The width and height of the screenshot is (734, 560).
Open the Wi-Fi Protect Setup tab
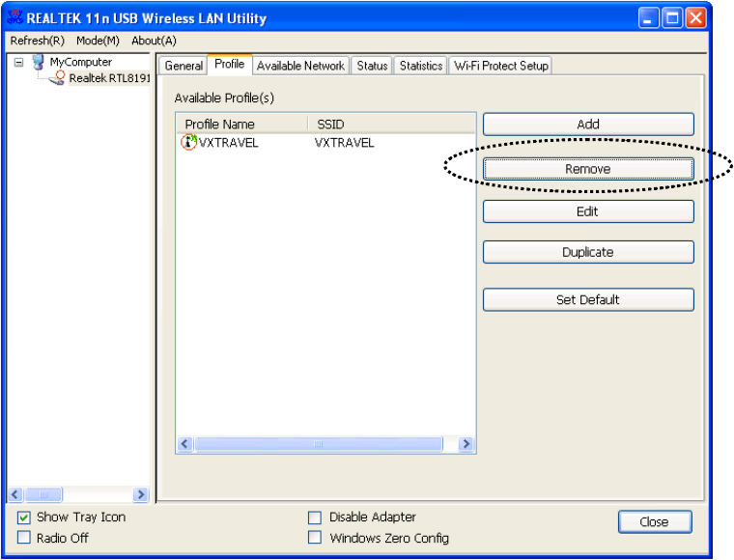(501, 66)
